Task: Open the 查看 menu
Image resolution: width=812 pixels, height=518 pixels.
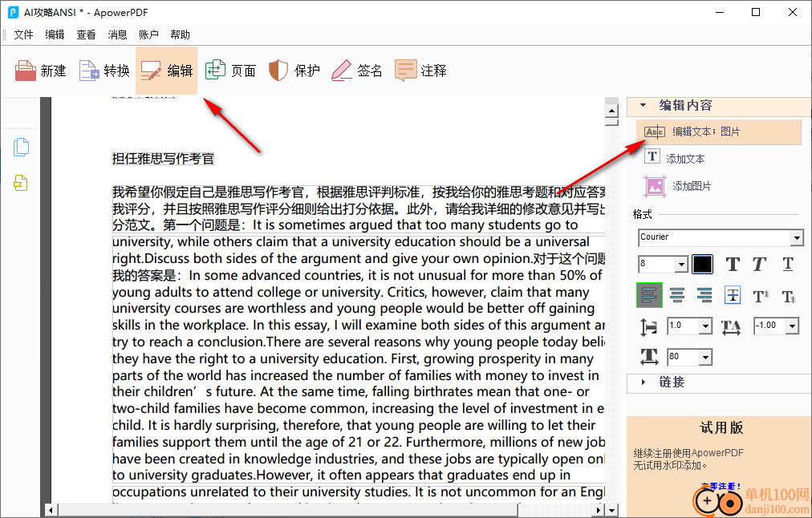Action: click(86, 34)
